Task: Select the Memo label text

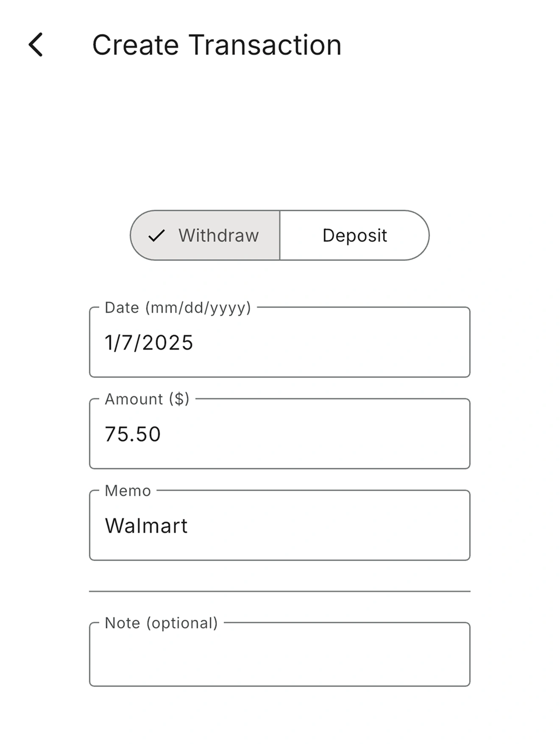Action: pyautogui.click(x=126, y=491)
